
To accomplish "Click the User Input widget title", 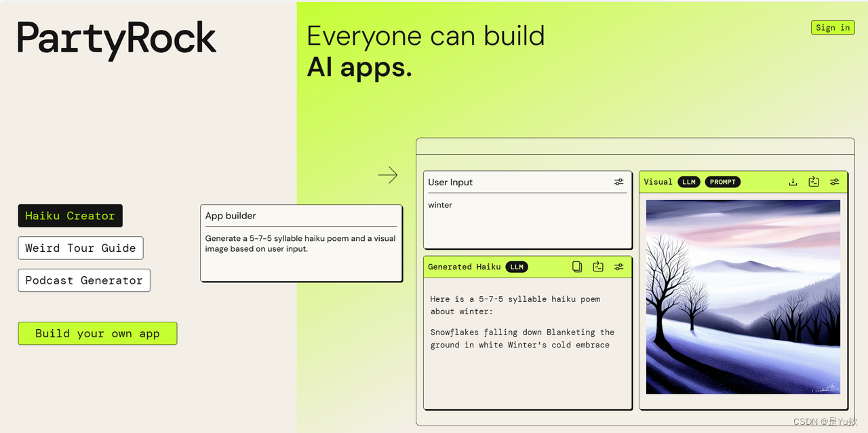I will [x=450, y=182].
